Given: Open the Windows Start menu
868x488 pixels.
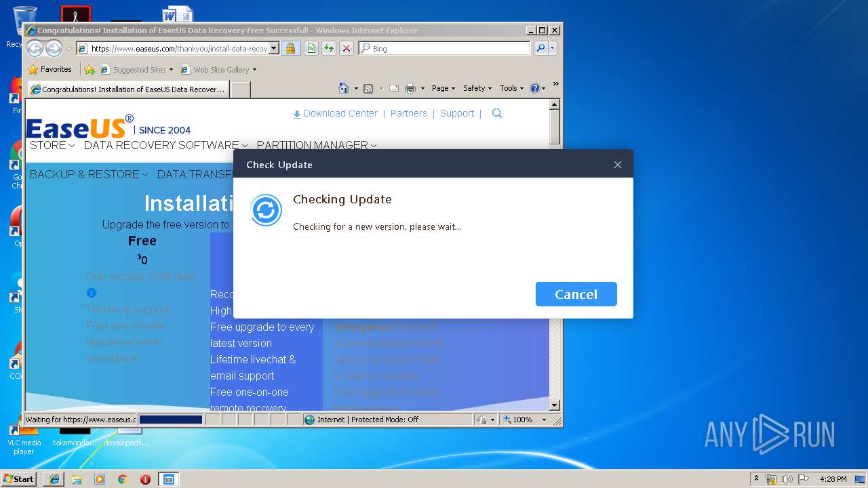Looking at the screenshot, I should [18, 479].
